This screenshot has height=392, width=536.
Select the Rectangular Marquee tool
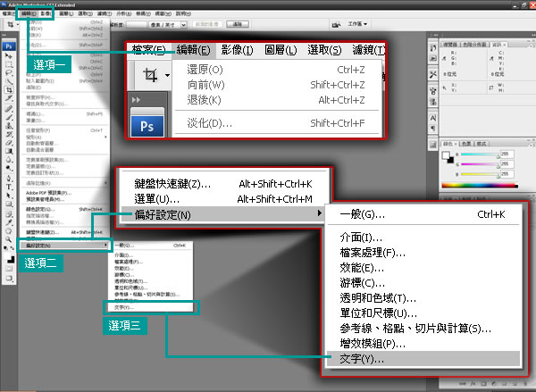pos(9,64)
